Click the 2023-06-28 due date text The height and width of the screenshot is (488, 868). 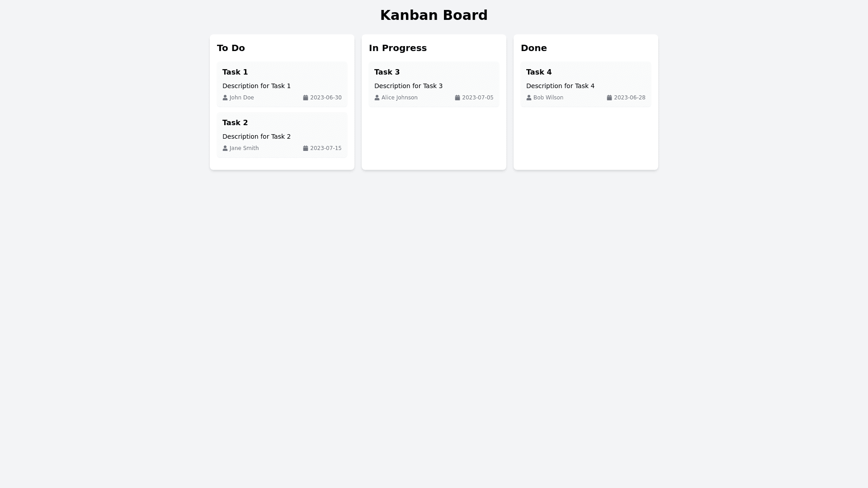click(x=629, y=98)
